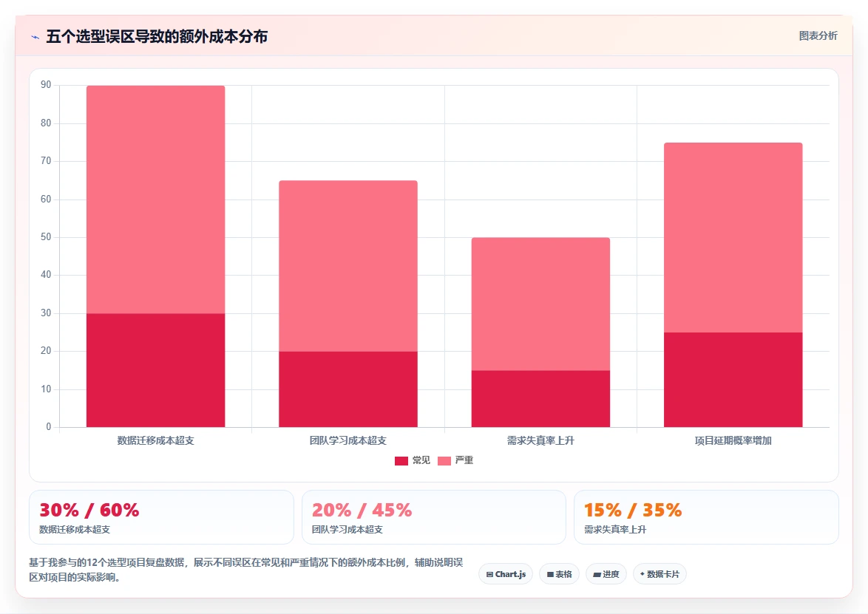Click the description paragraph starting 基于我参与的12个选型项目
This screenshot has width=868, height=614.
point(245,570)
